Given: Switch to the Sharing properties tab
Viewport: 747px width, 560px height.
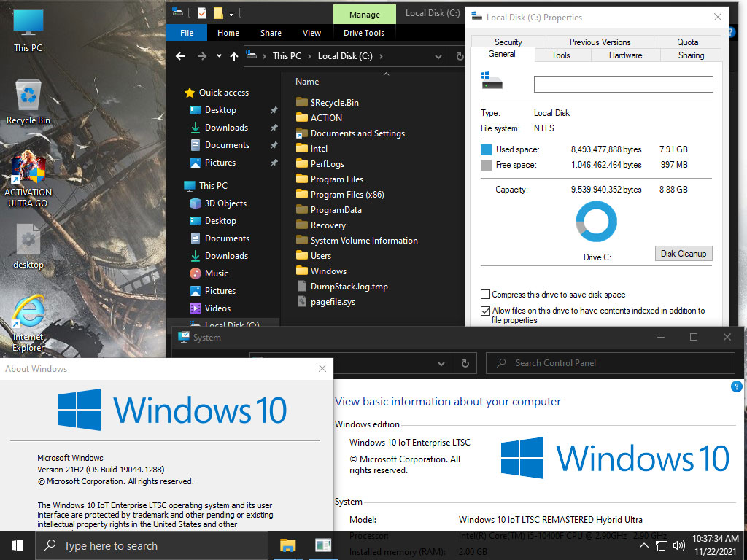Looking at the screenshot, I should 691,55.
